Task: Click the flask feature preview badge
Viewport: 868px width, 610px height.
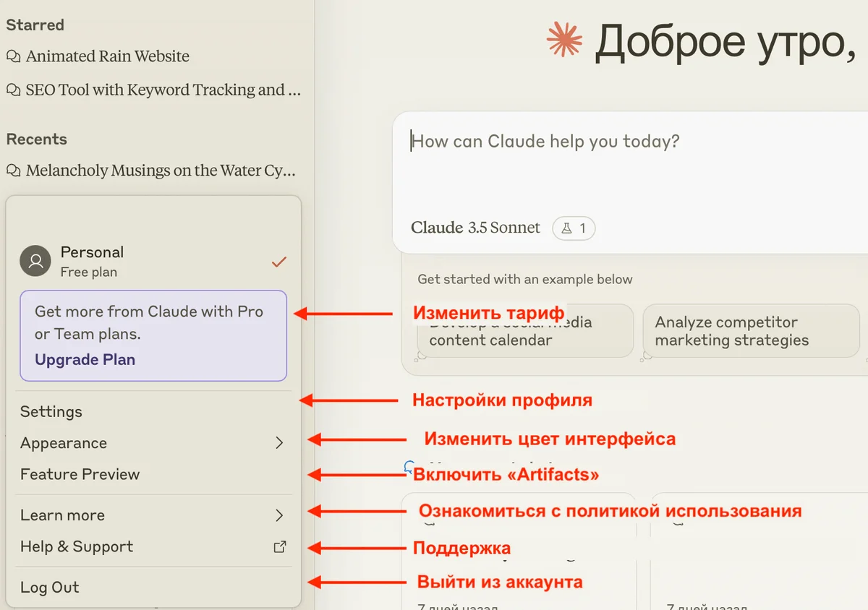Action: pyautogui.click(x=574, y=228)
